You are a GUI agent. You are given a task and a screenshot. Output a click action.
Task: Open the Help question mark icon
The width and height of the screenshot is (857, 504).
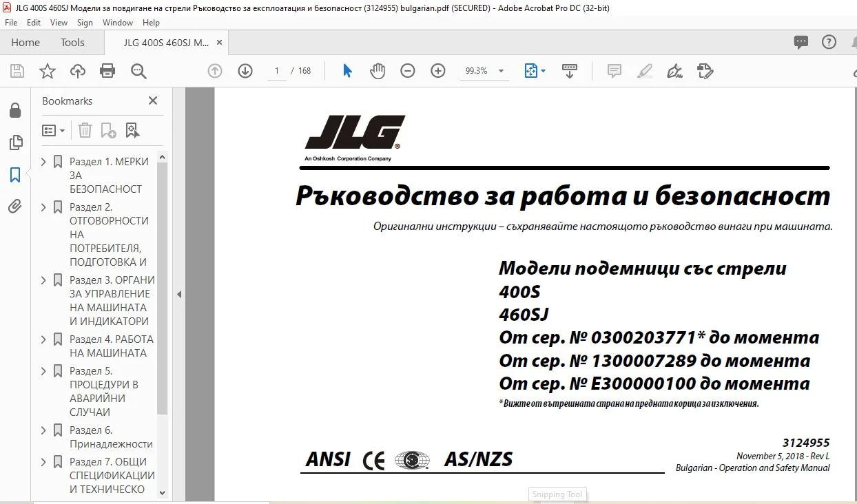pos(829,42)
